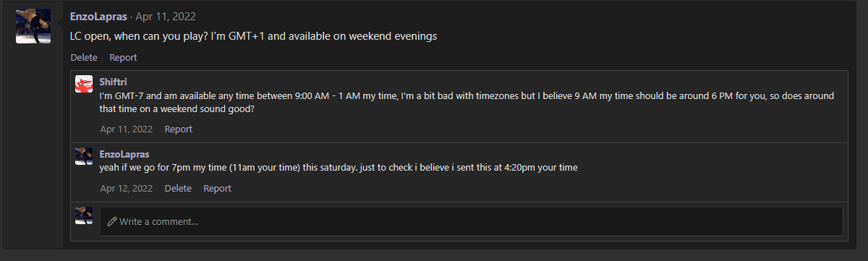Click the Apr 12, 2022 reply date
868x261 pixels.
click(x=126, y=188)
